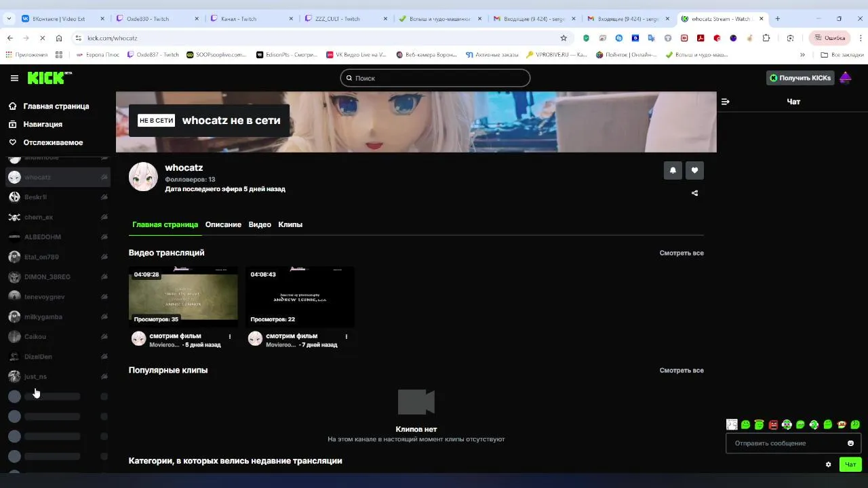Open the purple user avatar menu
Screen dimensions: 868x488
[x=846, y=78]
